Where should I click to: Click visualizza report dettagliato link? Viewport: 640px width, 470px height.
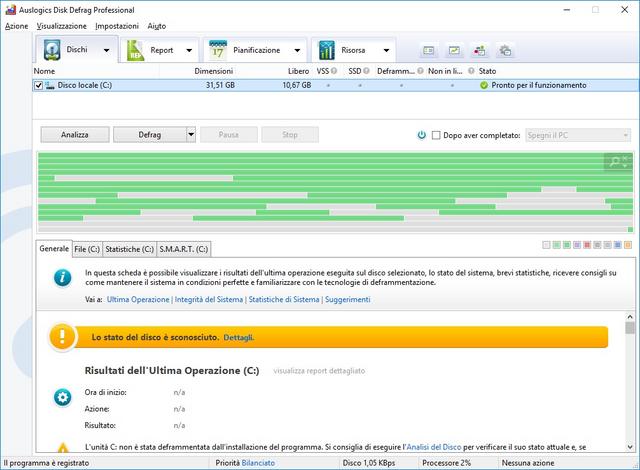tap(319, 371)
